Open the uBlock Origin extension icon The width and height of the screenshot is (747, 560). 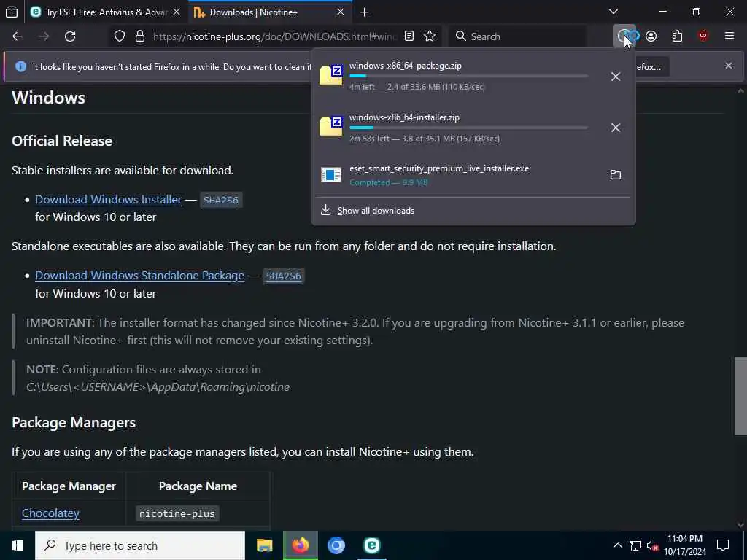click(703, 36)
